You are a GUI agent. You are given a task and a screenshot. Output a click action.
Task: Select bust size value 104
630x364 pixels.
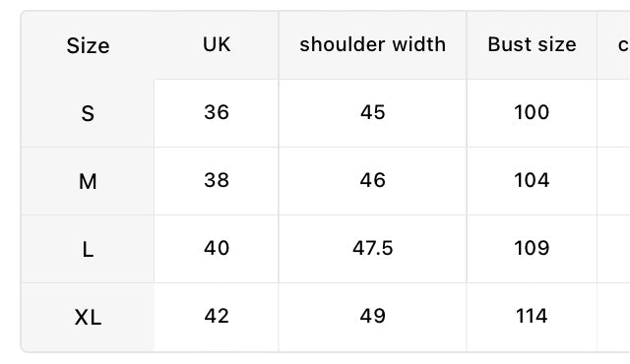[532, 181]
